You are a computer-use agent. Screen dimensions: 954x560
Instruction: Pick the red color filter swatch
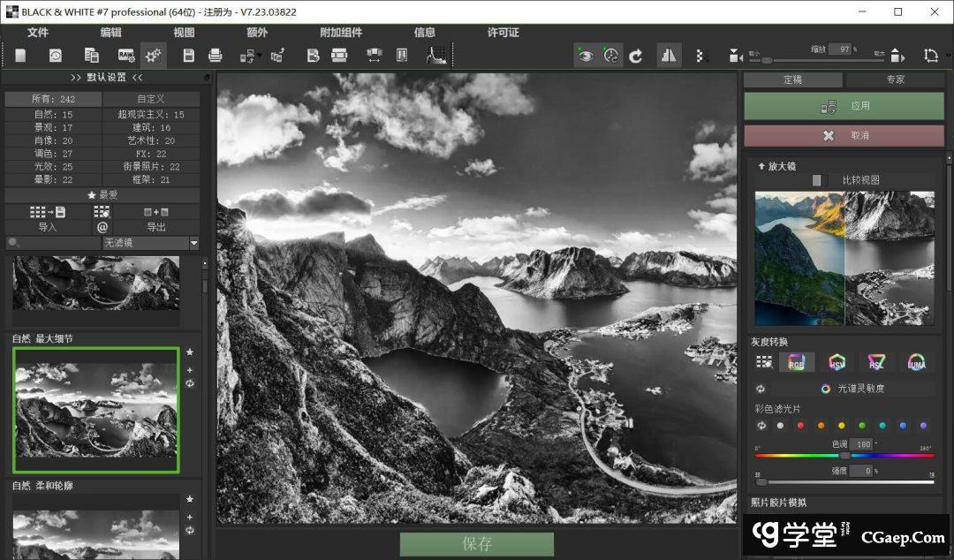pyautogui.click(x=800, y=426)
